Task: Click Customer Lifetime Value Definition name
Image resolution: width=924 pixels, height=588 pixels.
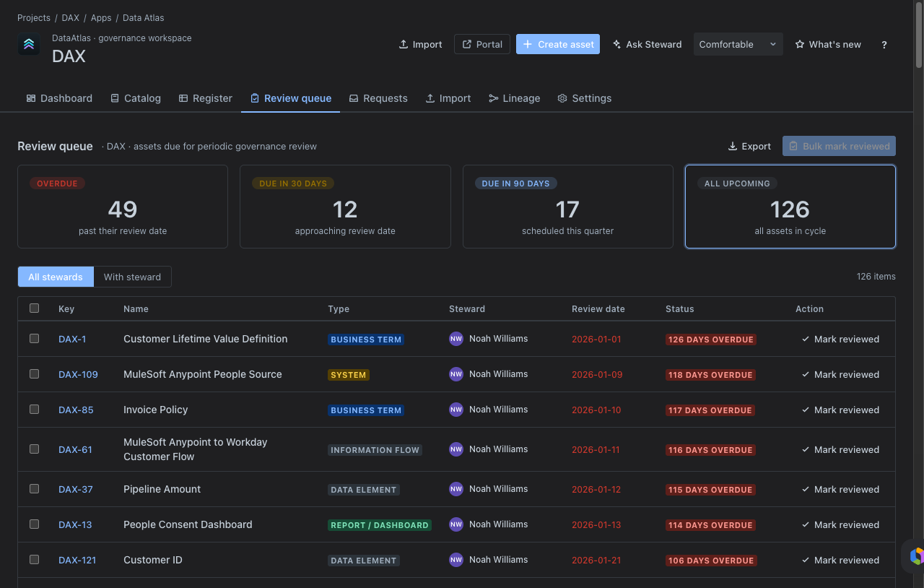Action: click(206, 339)
